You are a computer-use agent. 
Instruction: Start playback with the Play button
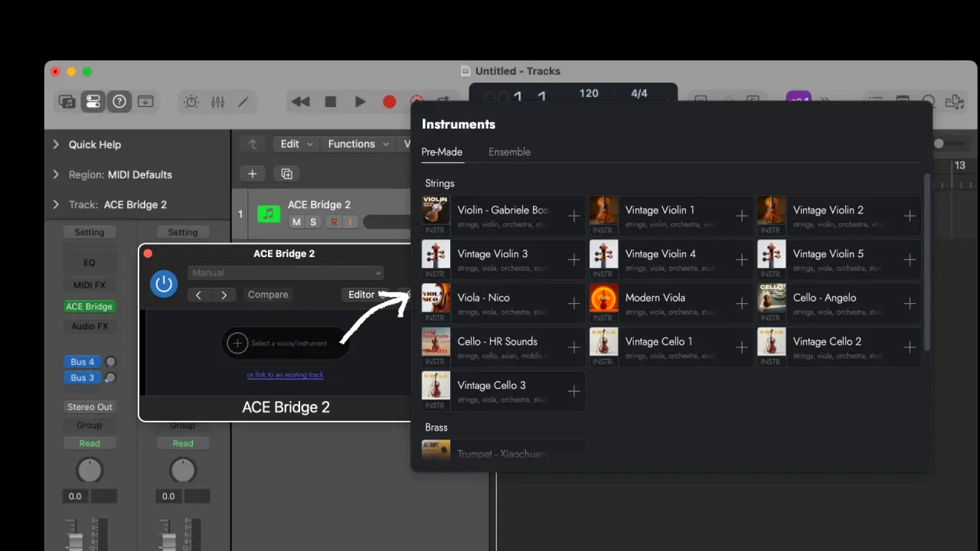click(x=360, y=102)
